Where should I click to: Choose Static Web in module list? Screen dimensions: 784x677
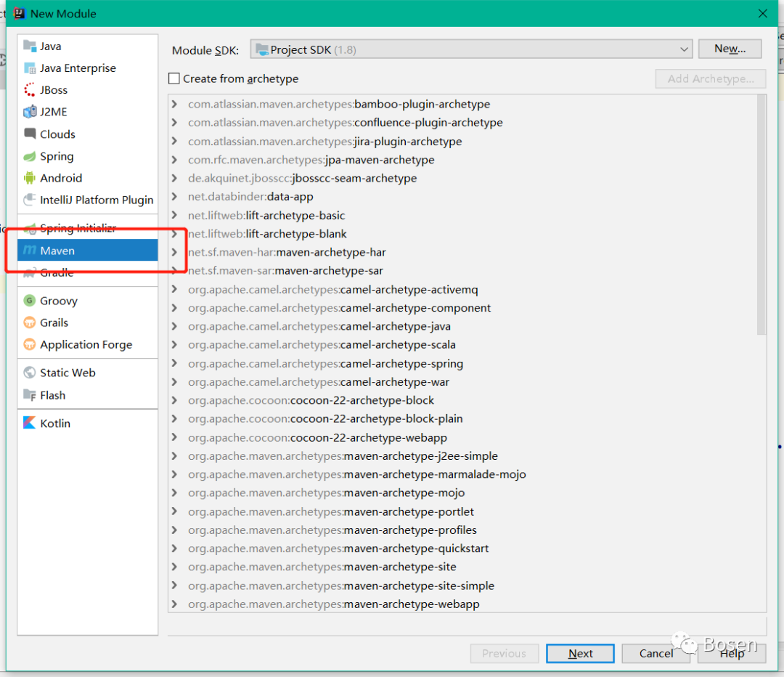coord(88,372)
